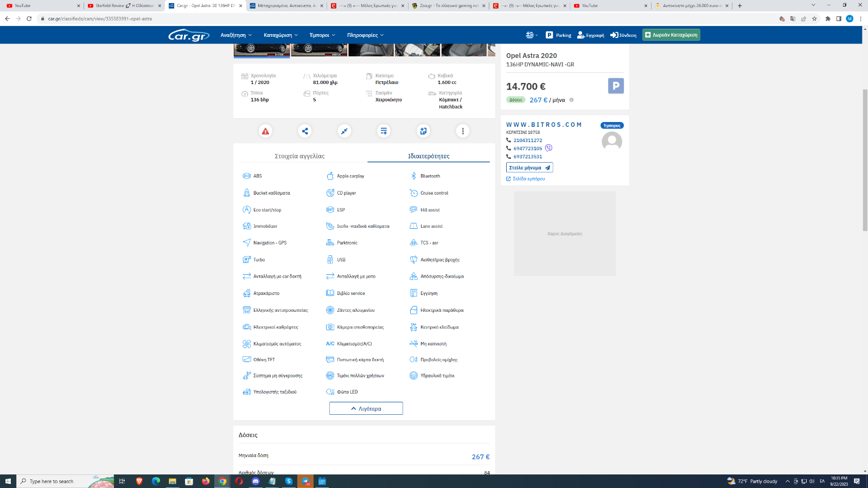Image resolution: width=868 pixels, height=488 pixels.
Task: Open the taskbar notification center
Action: pos(857,481)
